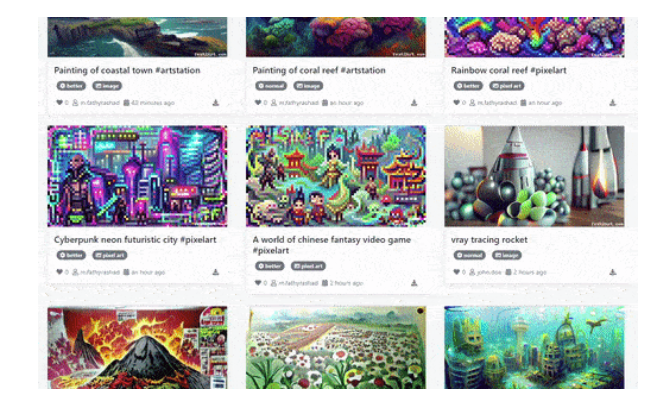The height and width of the screenshot is (409, 661).
Task: Open author link on vray tracing rocket card
Action: click(x=486, y=272)
